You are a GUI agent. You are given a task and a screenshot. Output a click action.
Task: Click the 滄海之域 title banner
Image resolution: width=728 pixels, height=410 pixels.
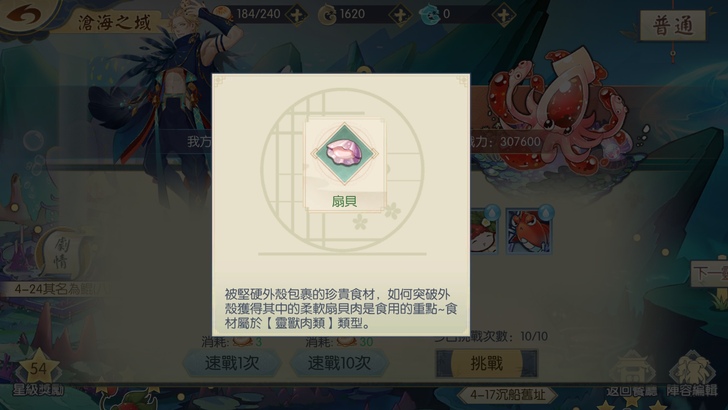[114, 22]
